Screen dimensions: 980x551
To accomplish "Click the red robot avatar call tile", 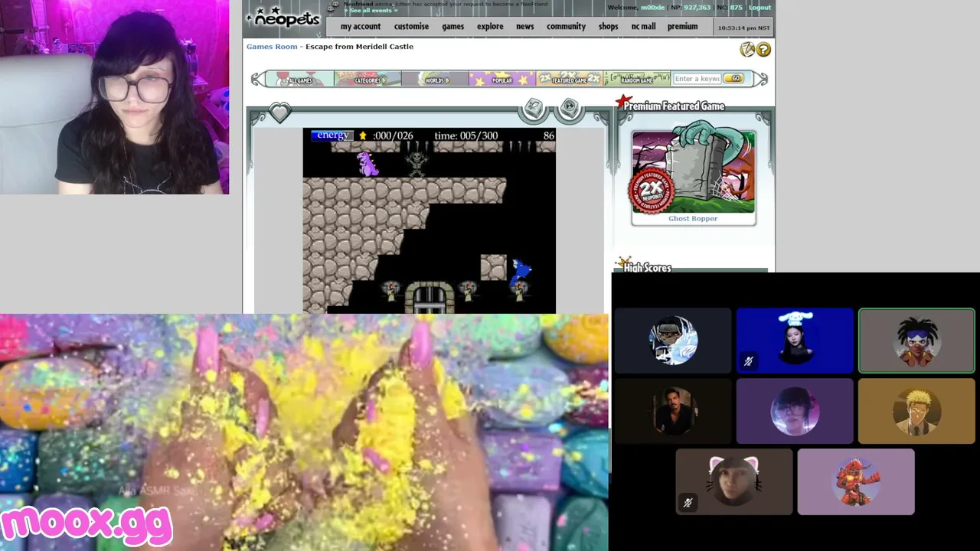I will pyautogui.click(x=856, y=481).
